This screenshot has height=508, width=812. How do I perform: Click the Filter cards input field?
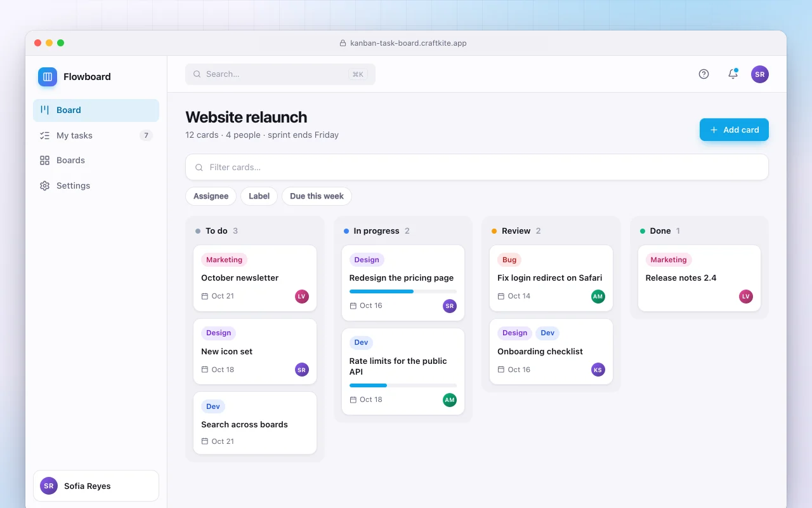[x=477, y=168]
